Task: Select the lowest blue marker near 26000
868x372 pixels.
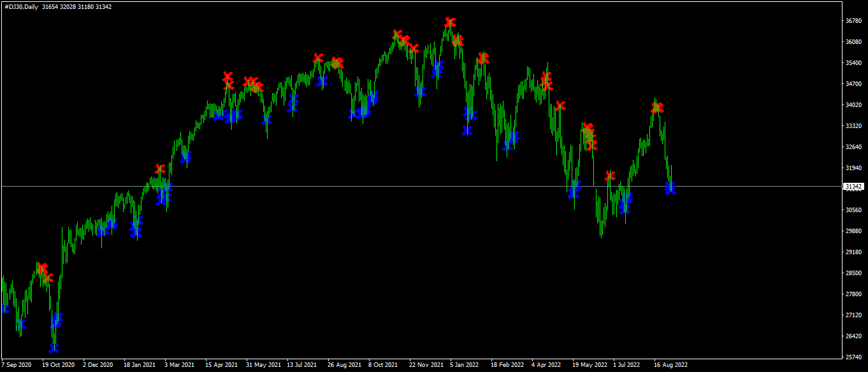Action: point(54,348)
